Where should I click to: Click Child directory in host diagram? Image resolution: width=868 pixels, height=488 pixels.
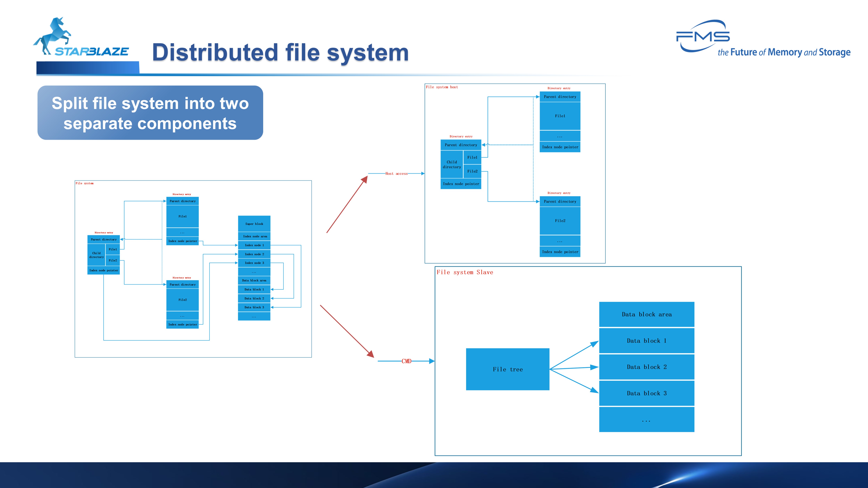tap(452, 164)
